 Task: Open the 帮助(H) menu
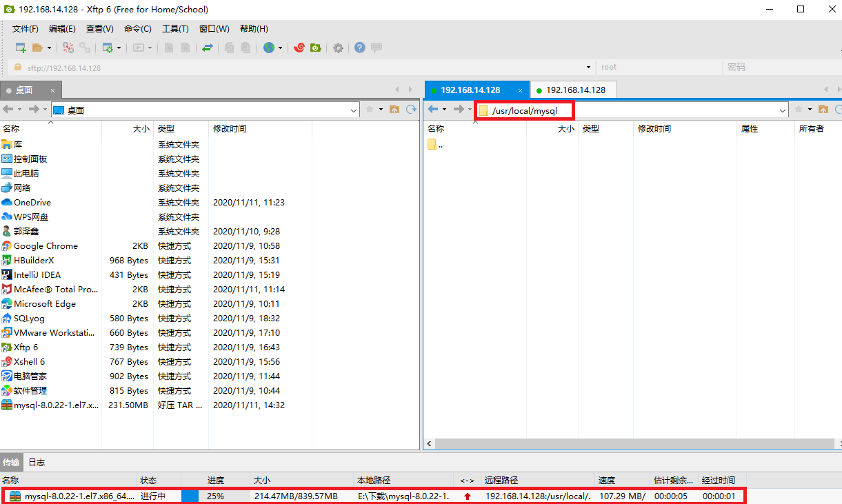[254, 28]
